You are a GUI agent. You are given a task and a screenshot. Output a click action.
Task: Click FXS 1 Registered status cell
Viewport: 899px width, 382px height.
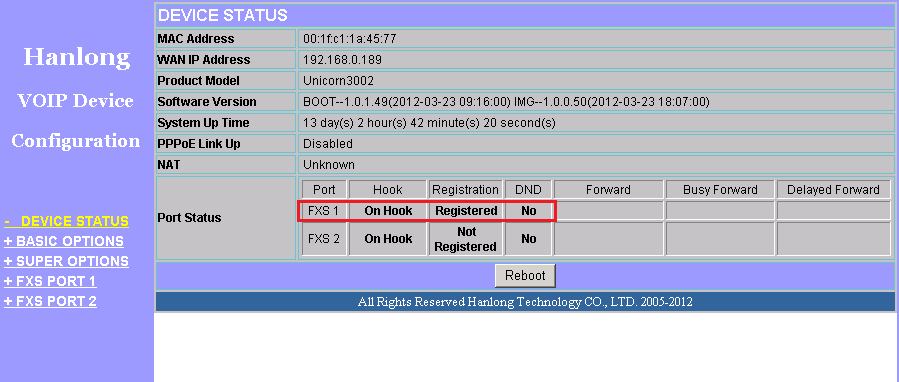tap(466, 211)
